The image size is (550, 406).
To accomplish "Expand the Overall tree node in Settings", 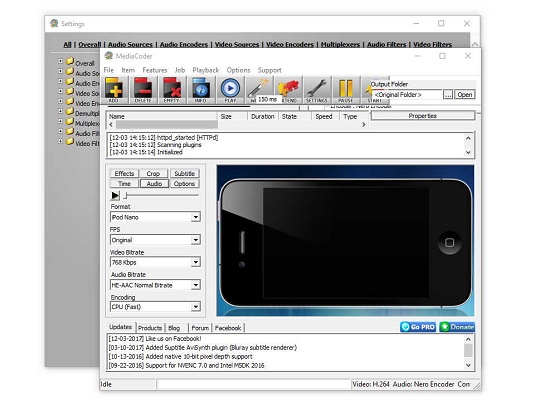I will [x=60, y=61].
